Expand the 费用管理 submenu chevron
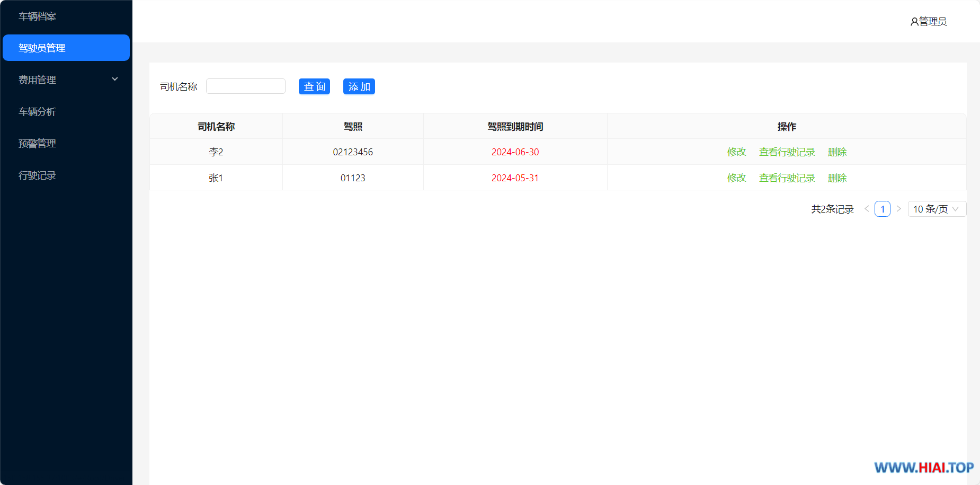 tap(115, 80)
